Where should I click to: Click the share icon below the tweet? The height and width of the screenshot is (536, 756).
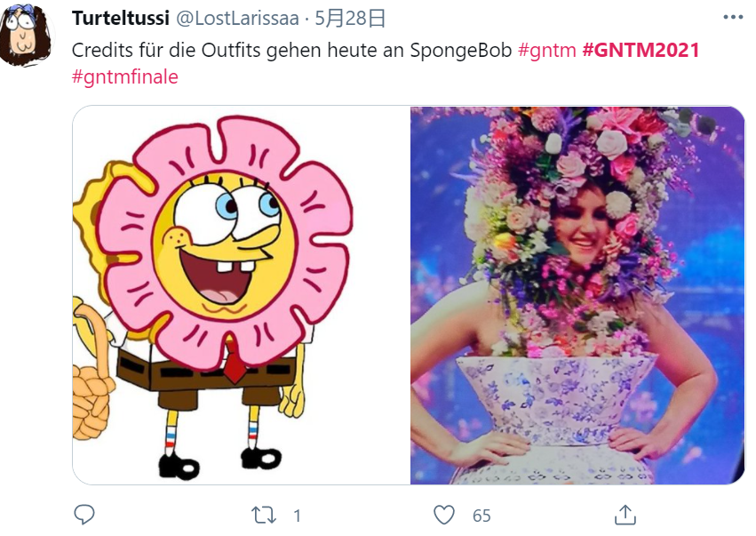(625, 515)
